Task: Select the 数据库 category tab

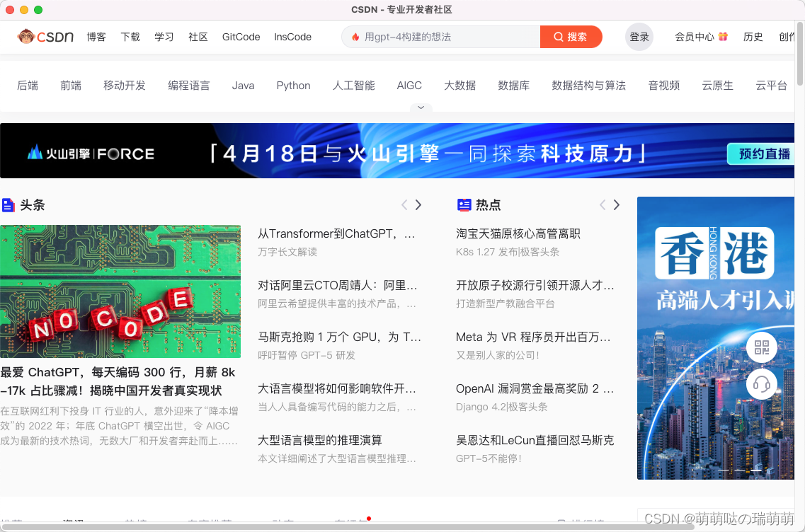Action: (514, 86)
